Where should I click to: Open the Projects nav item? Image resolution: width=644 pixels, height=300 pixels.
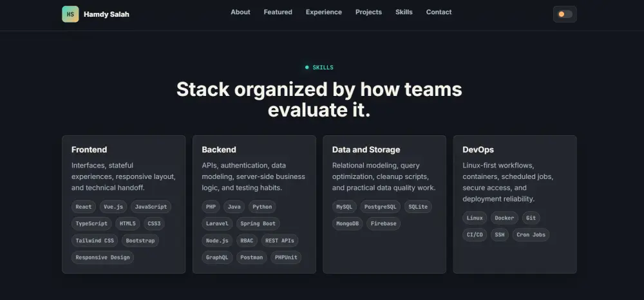point(368,12)
